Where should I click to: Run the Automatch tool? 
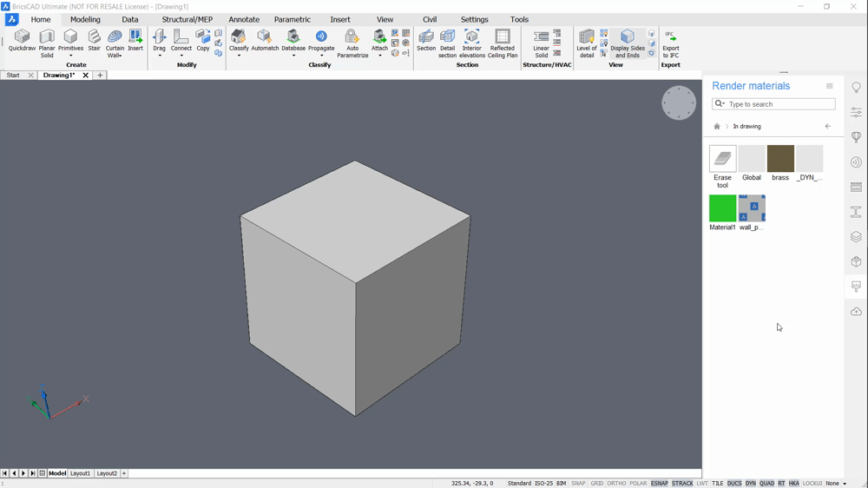tap(265, 41)
